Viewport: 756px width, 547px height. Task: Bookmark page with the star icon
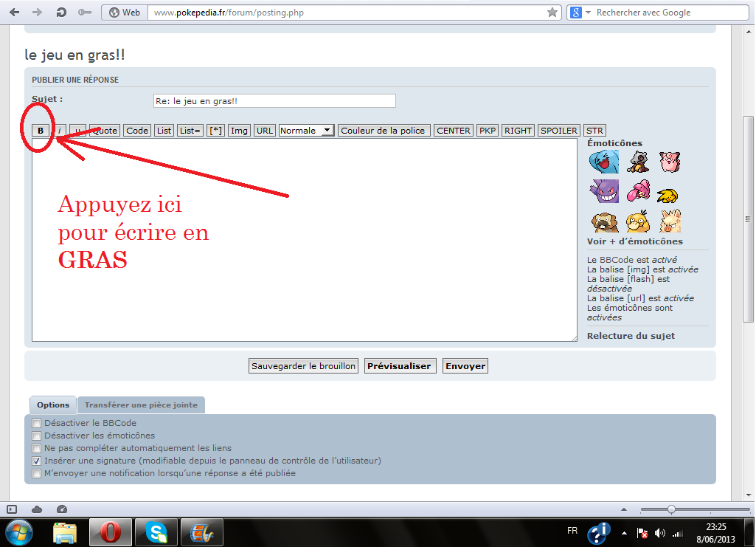point(552,13)
